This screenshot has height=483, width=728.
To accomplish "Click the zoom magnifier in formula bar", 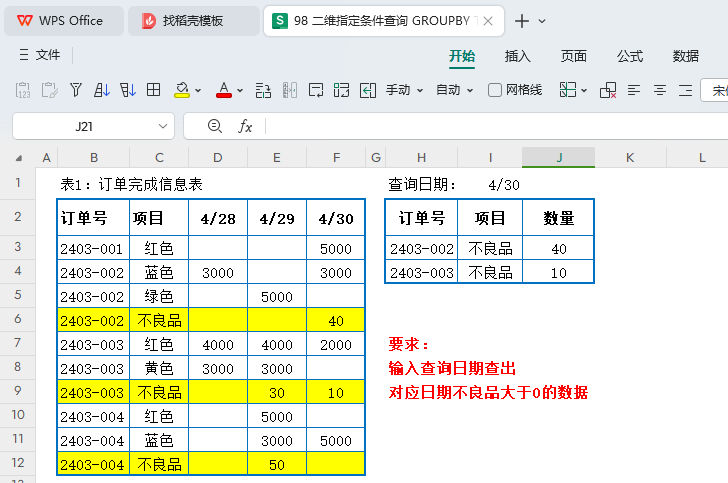I will point(214,126).
